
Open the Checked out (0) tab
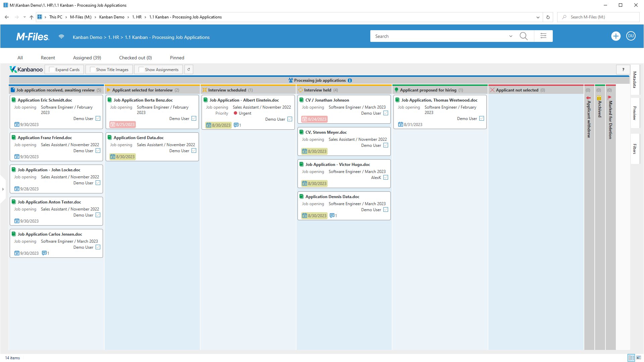pyautogui.click(x=136, y=58)
